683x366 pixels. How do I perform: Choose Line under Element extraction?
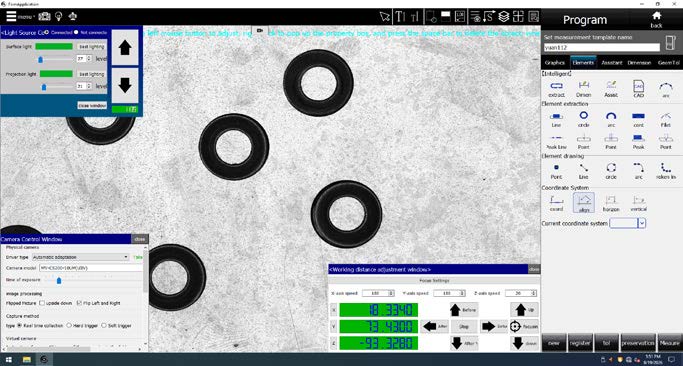556,119
